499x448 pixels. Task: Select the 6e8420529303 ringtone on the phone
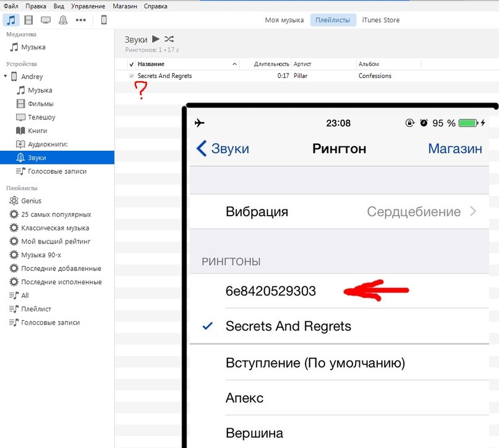[x=339, y=291]
